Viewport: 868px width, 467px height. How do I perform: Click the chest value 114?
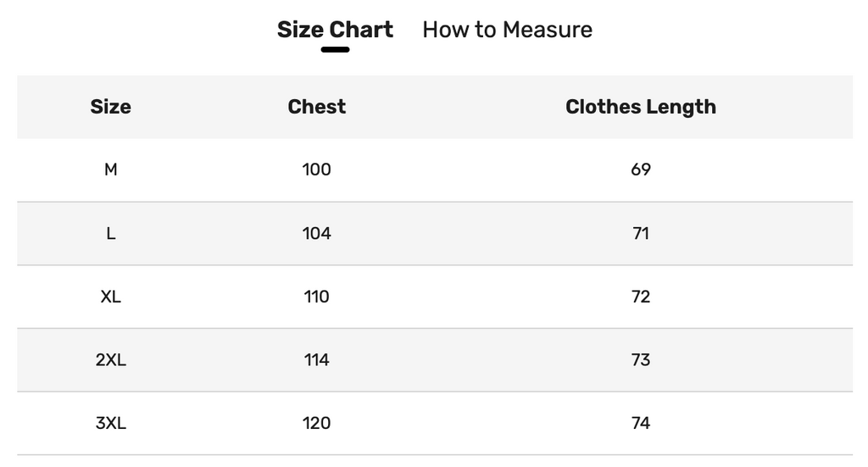click(317, 359)
